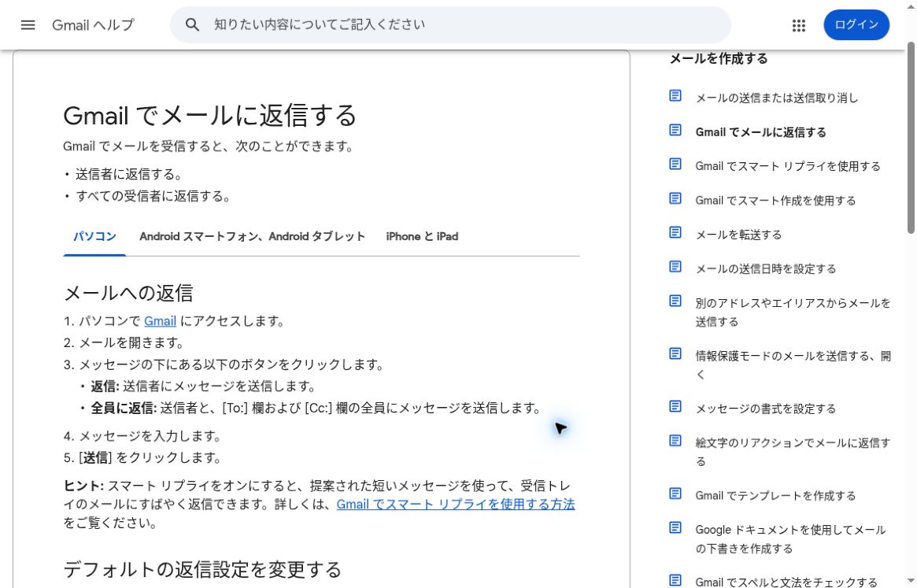This screenshot has height=588, width=917.
Task: Open メールを転送する article
Action: pos(738,235)
